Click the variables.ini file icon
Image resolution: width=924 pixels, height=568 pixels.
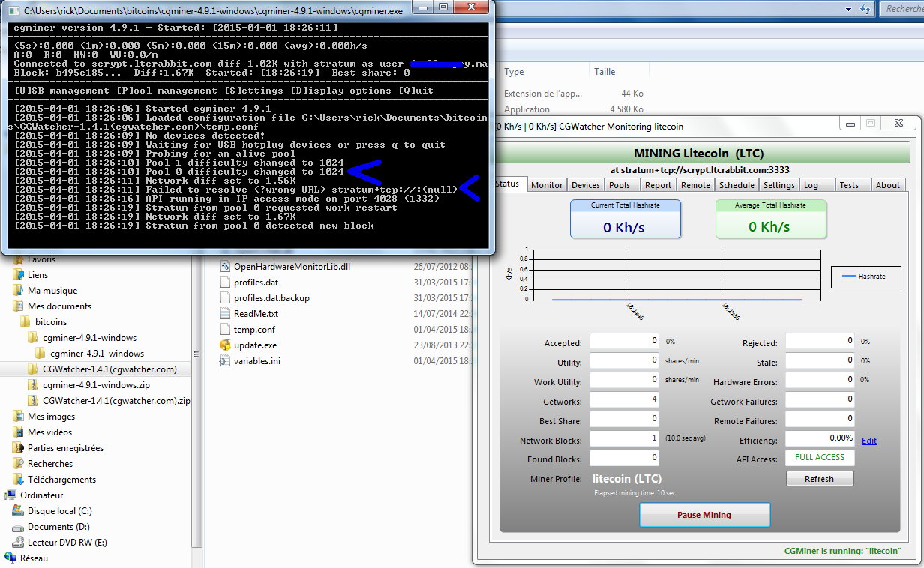coord(225,361)
